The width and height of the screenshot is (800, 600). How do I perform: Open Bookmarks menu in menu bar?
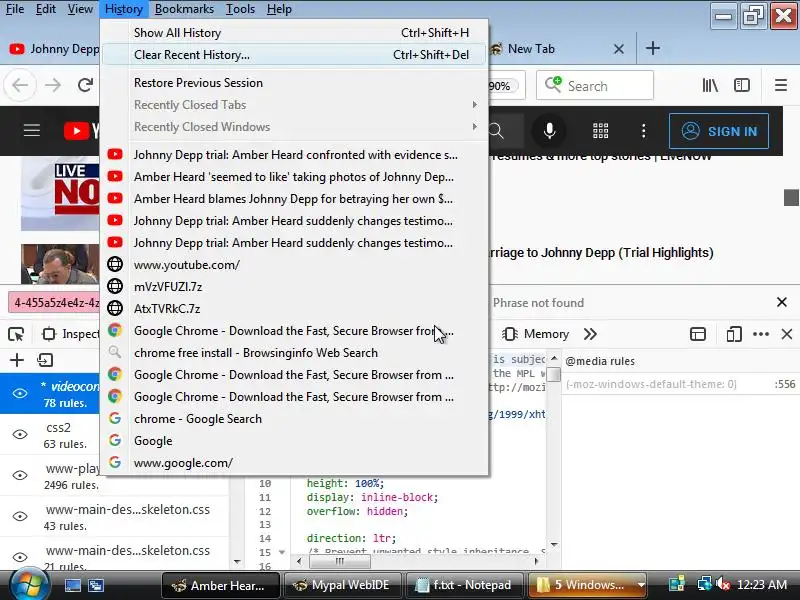[x=184, y=9]
